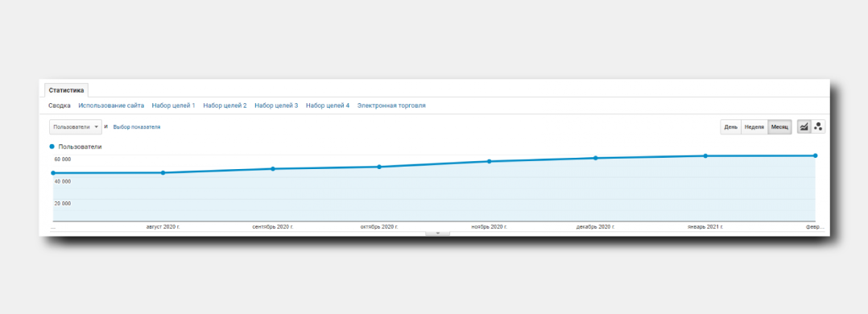
Task: Click the декабрь 2020 data point
Action: pos(596,159)
